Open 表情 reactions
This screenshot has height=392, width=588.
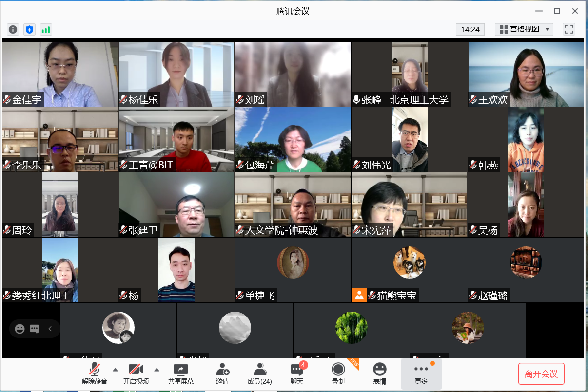[x=379, y=373]
